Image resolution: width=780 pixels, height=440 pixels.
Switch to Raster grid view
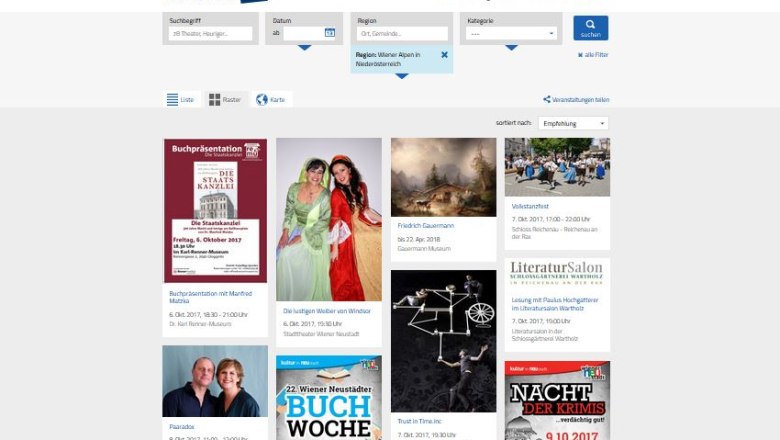pos(225,99)
